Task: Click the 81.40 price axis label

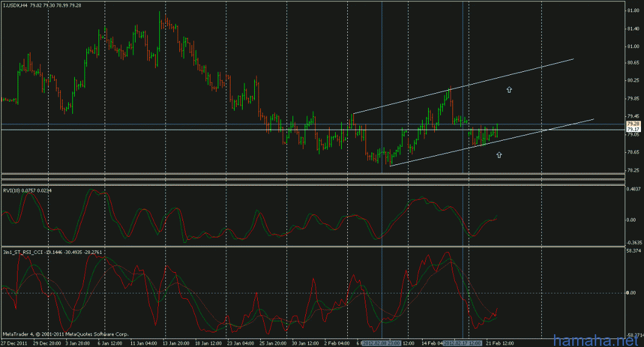Action: pyautogui.click(x=633, y=29)
